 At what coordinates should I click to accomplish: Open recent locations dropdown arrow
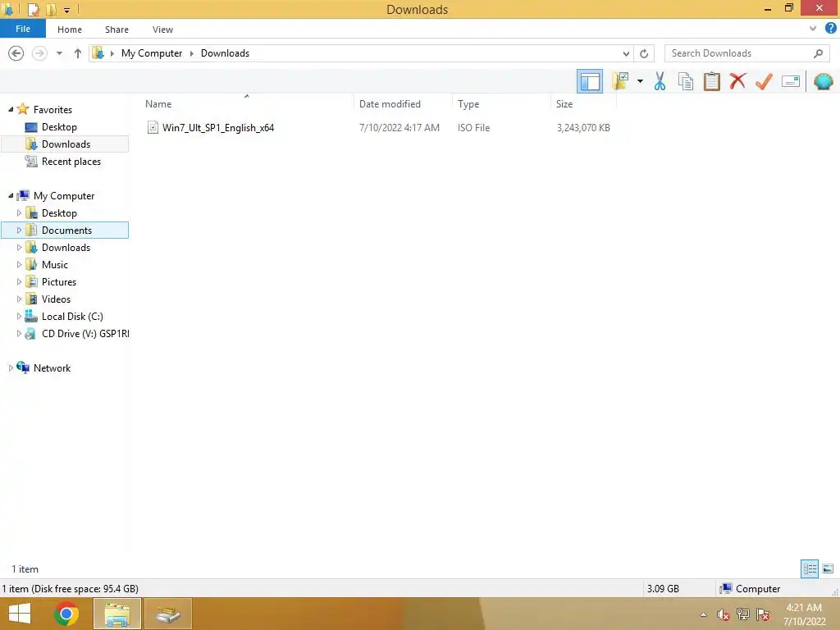point(59,53)
